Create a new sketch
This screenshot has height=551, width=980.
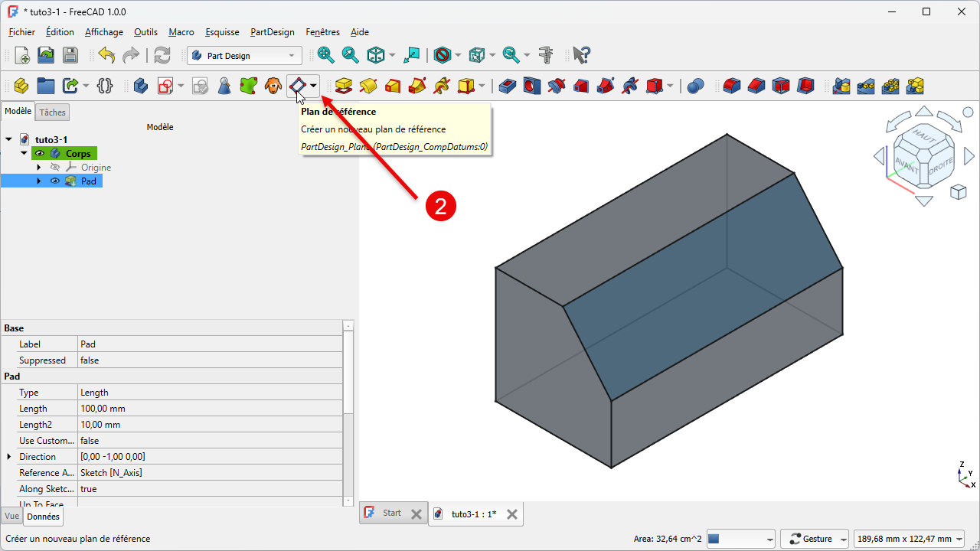tap(165, 86)
